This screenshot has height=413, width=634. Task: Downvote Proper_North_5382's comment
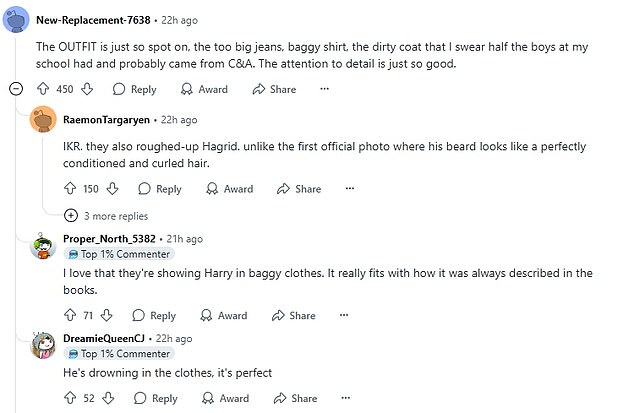pos(105,316)
